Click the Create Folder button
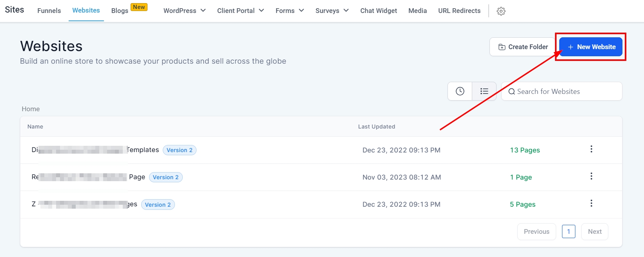644x257 pixels. click(522, 47)
